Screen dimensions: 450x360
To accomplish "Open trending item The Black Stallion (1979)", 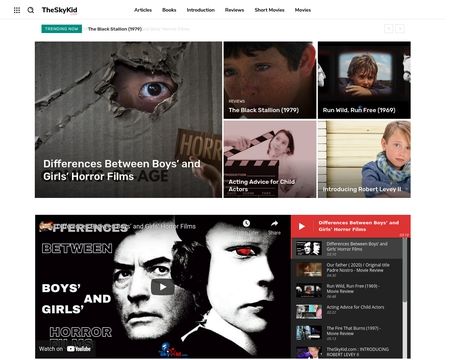I will pyautogui.click(x=115, y=29).
